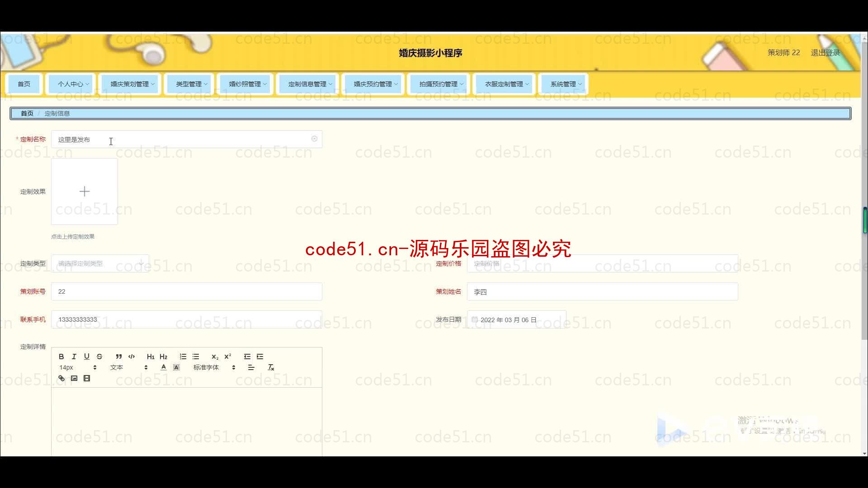Expand the 婚庆策划管理 menu
The width and height of the screenshot is (868, 488).
[132, 84]
